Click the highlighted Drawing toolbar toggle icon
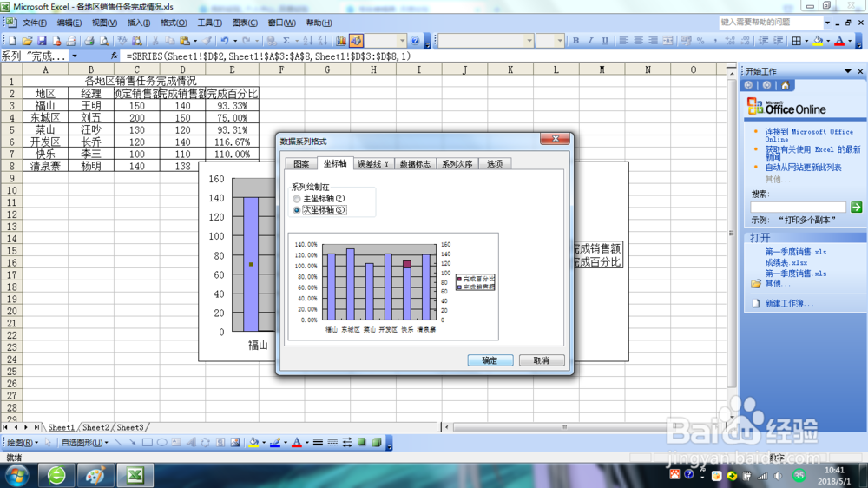The width and height of the screenshot is (868, 488). click(x=356, y=41)
